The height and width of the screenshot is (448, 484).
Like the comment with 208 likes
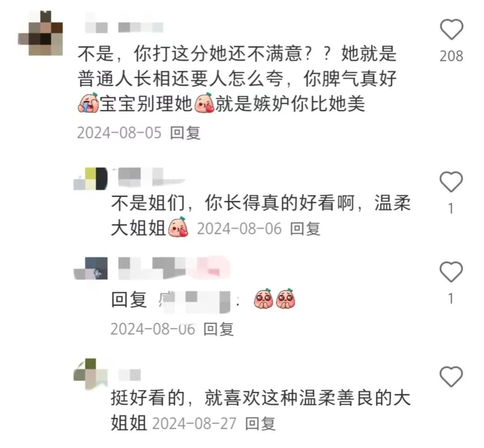tap(451, 29)
